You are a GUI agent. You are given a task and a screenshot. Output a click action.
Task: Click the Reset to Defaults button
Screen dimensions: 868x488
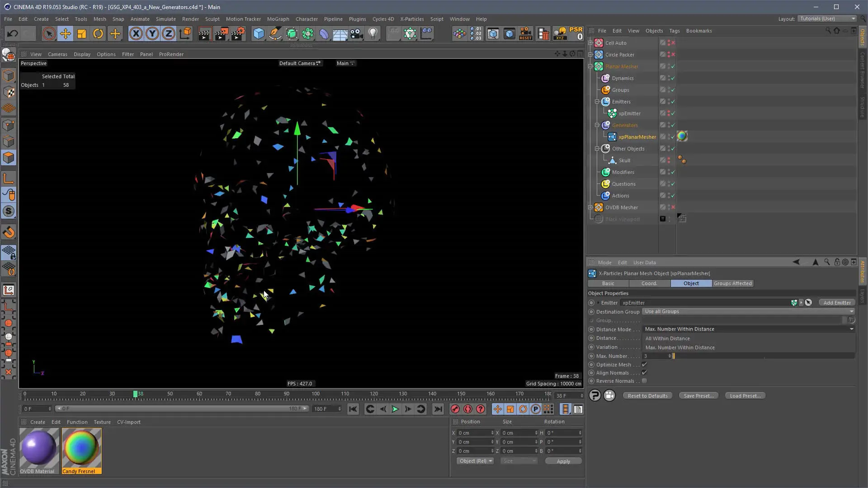647,396
